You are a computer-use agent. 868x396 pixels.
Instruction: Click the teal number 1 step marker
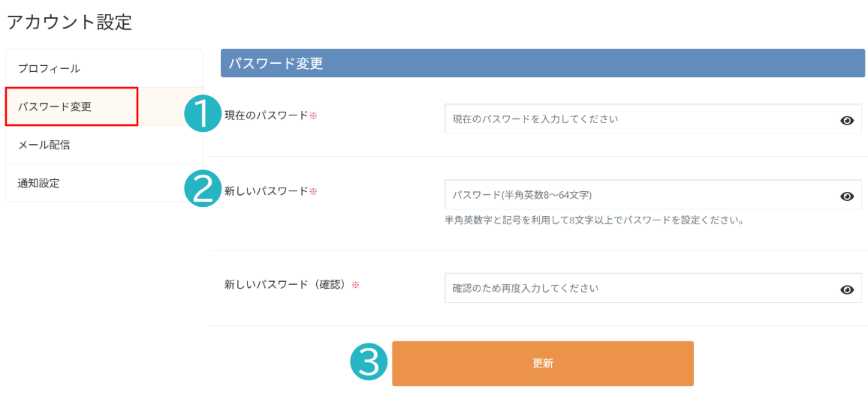201,114
